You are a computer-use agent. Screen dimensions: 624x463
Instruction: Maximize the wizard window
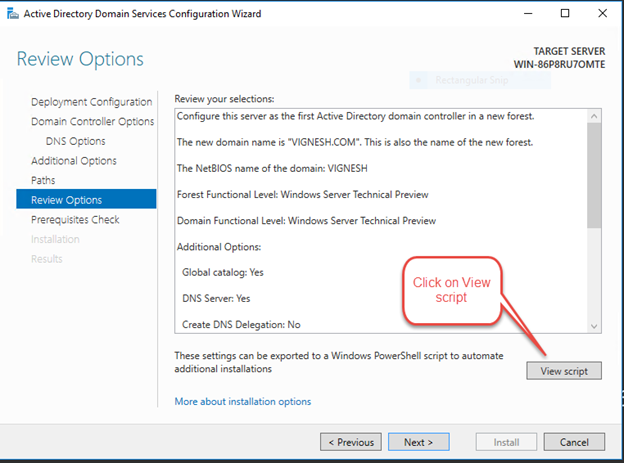point(564,14)
